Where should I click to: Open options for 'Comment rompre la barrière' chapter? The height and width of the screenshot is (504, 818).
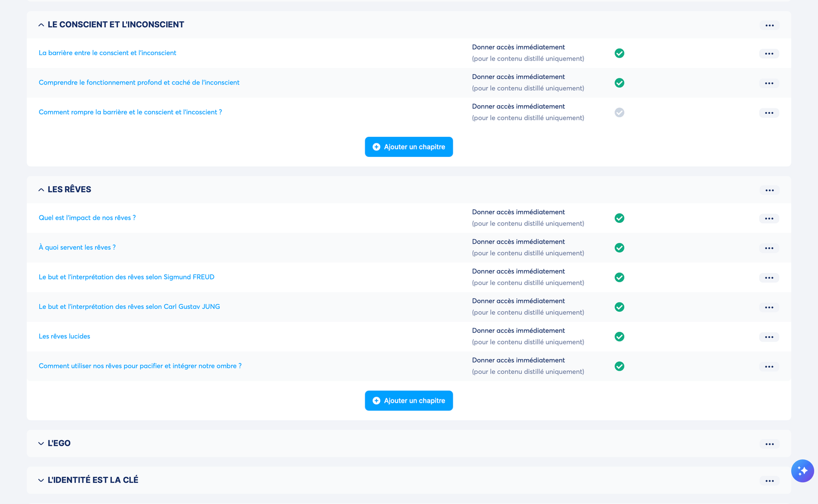[x=769, y=113]
